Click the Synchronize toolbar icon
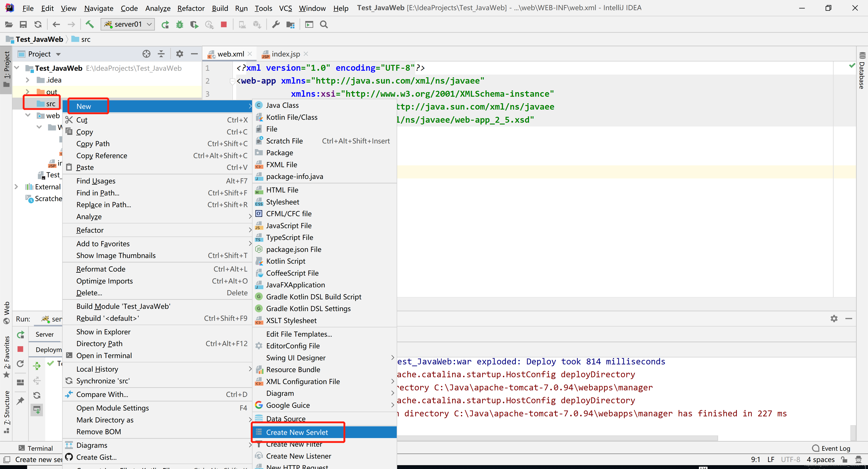The height and width of the screenshot is (469, 868). click(38, 24)
